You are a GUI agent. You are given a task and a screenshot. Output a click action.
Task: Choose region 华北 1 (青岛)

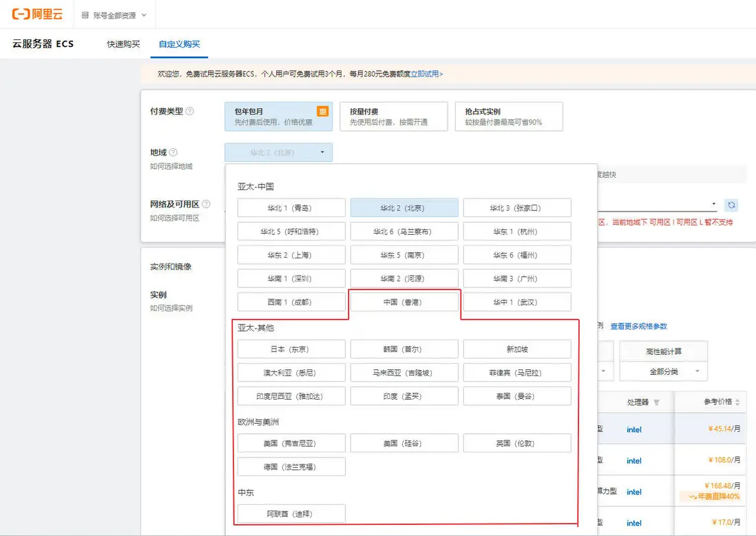(291, 208)
